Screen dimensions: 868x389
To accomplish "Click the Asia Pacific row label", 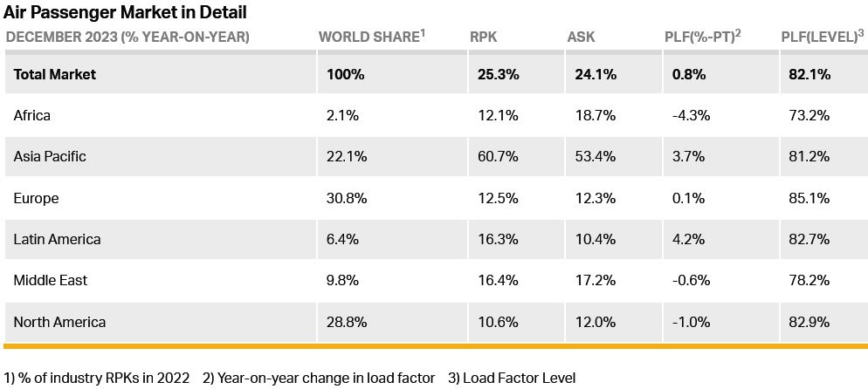I will point(50,156).
